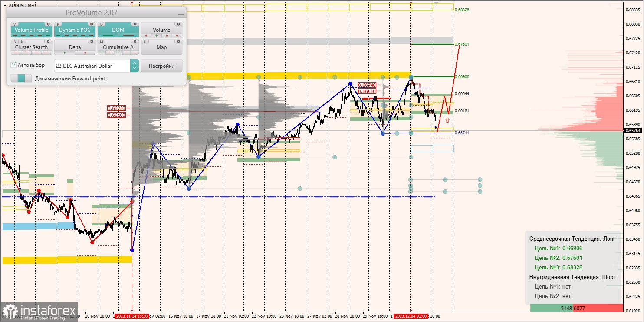This screenshot has height=322, width=644.
Task: Click the 0.68326 target level label
Action: (x=462, y=10)
